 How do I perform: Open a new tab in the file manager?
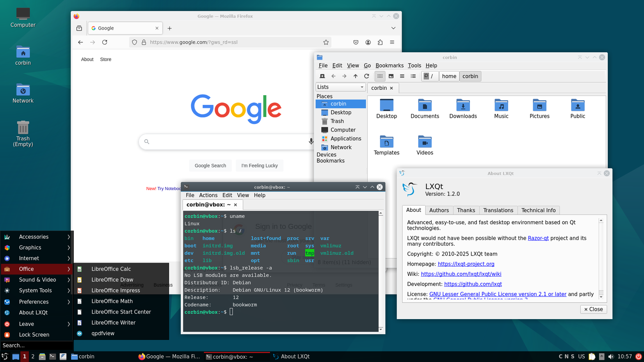(322, 76)
